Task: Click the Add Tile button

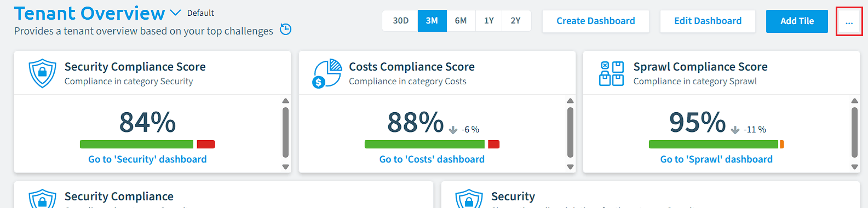Action: (797, 21)
